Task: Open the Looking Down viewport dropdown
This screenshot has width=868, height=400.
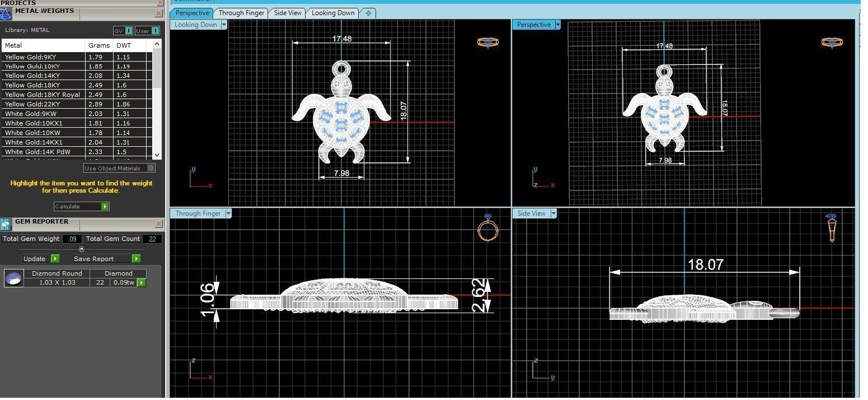Action: 224,25
